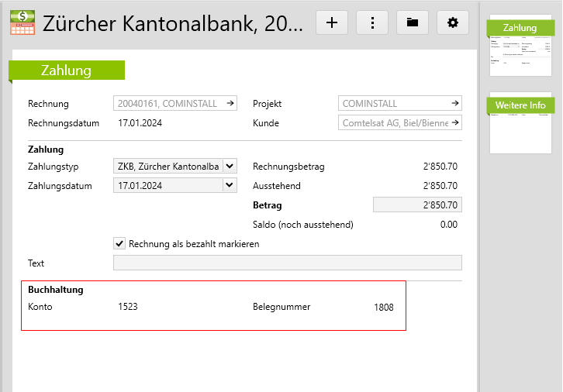Open the Zahlungsdatum date dropdown arrow

tap(229, 185)
